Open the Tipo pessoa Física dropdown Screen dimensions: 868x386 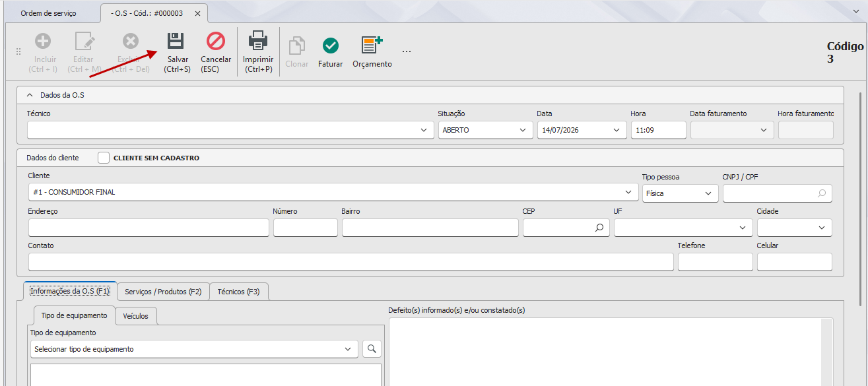click(681, 193)
